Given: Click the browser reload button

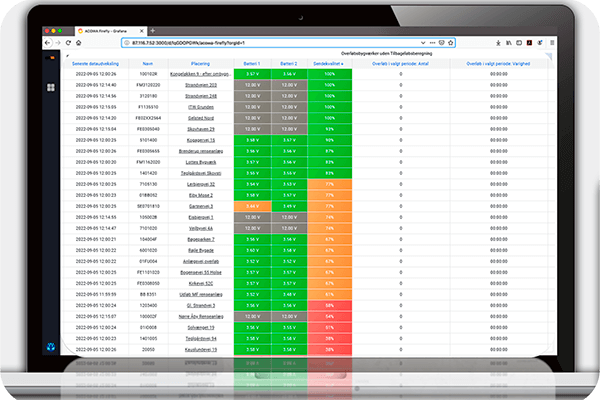Looking at the screenshot, I should click(71, 44).
